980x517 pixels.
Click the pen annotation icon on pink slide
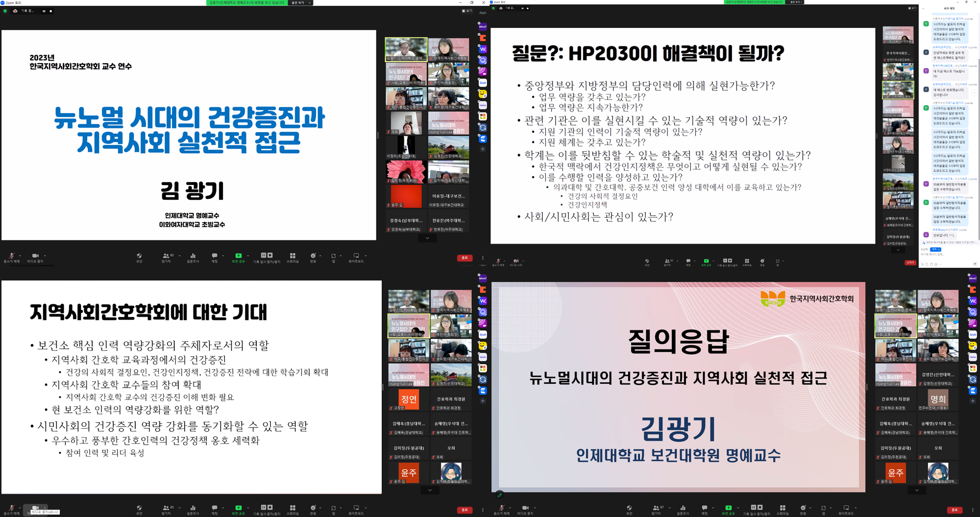499,495
